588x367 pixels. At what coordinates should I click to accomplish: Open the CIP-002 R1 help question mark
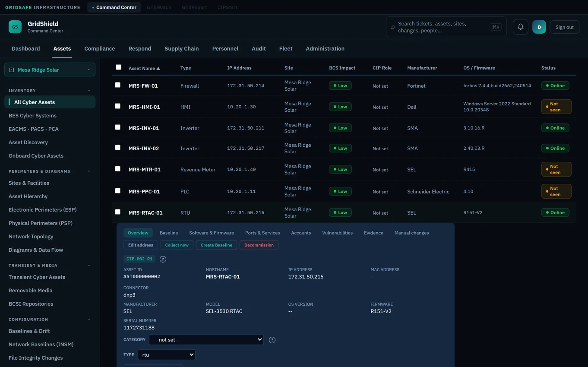(x=163, y=259)
